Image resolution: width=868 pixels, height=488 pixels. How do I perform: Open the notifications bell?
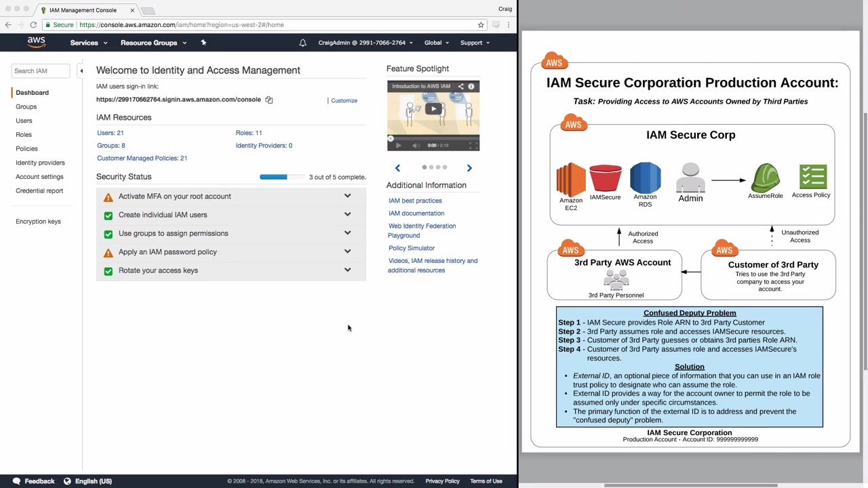coord(303,43)
